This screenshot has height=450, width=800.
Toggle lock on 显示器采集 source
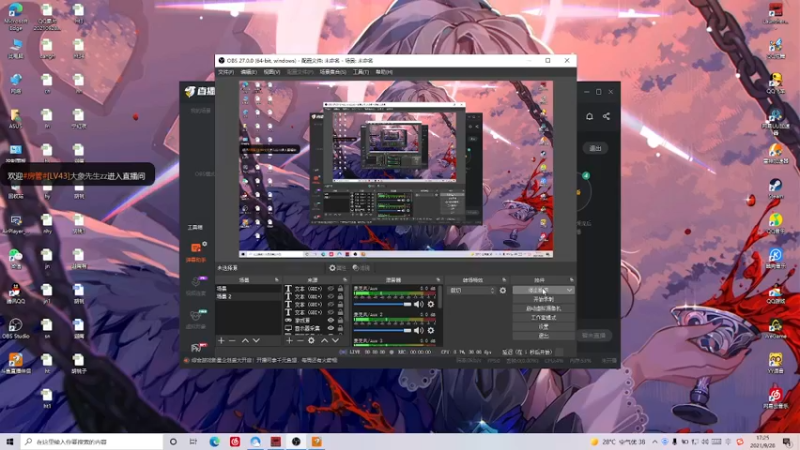coord(340,328)
